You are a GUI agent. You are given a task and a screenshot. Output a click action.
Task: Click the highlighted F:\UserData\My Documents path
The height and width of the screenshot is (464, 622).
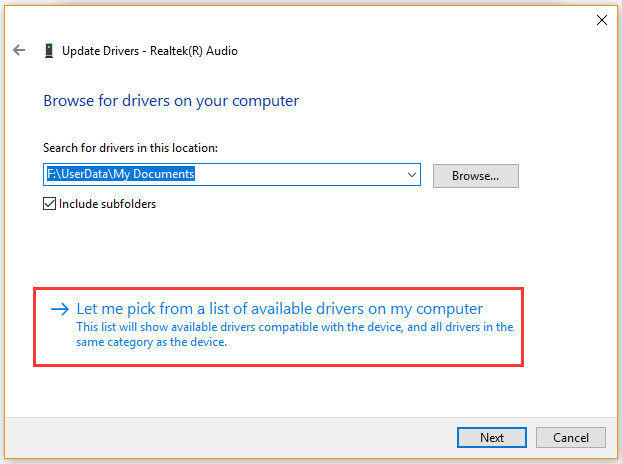(121, 174)
